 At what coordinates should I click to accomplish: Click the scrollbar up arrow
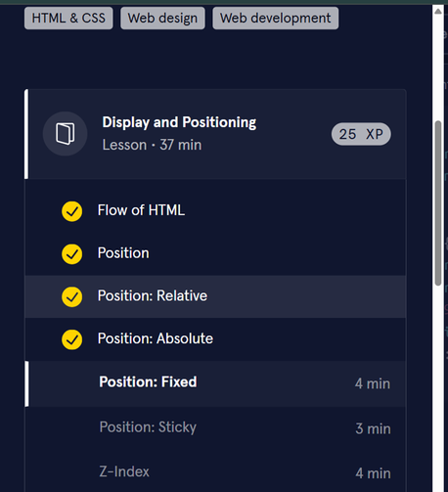click(438, 12)
